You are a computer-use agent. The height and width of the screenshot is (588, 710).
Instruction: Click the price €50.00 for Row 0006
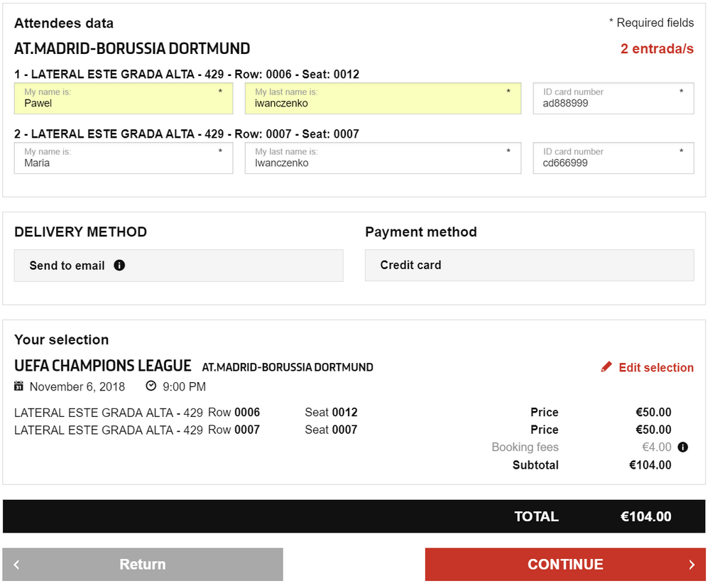point(653,412)
